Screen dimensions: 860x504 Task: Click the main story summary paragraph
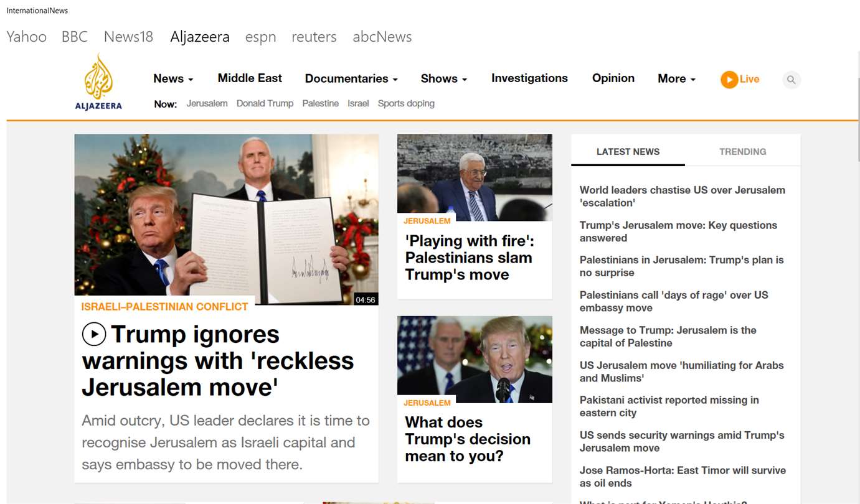pos(225,442)
